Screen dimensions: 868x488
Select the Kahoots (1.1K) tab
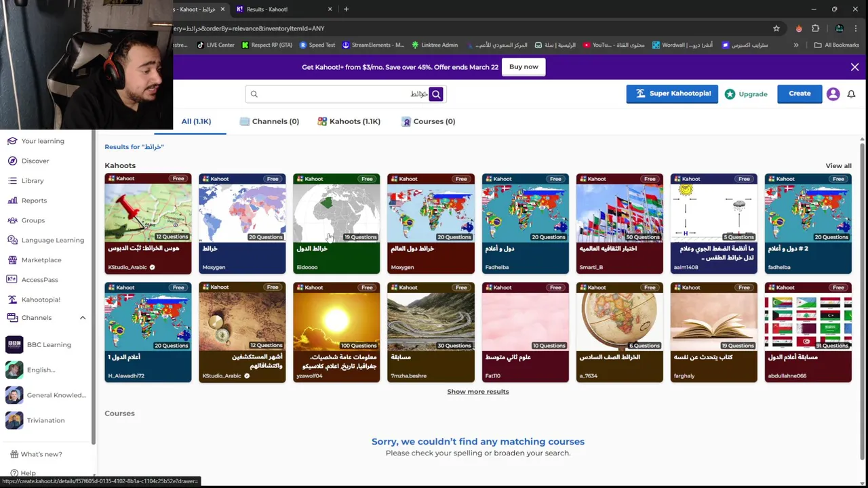349,121
